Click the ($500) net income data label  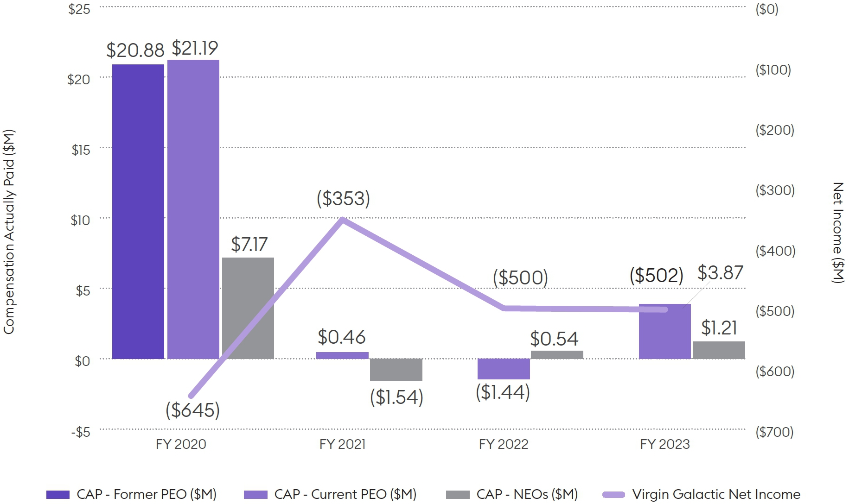click(520, 277)
